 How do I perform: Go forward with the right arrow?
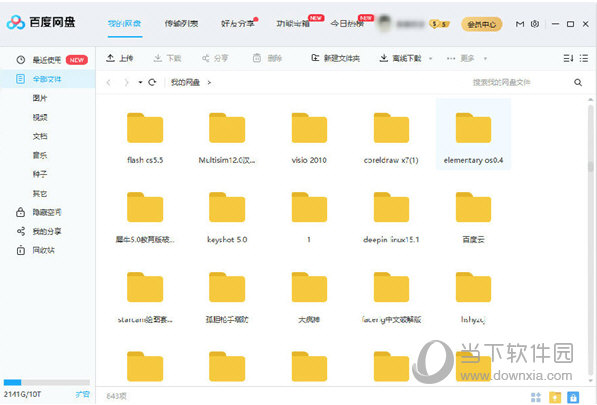pos(126,82)
